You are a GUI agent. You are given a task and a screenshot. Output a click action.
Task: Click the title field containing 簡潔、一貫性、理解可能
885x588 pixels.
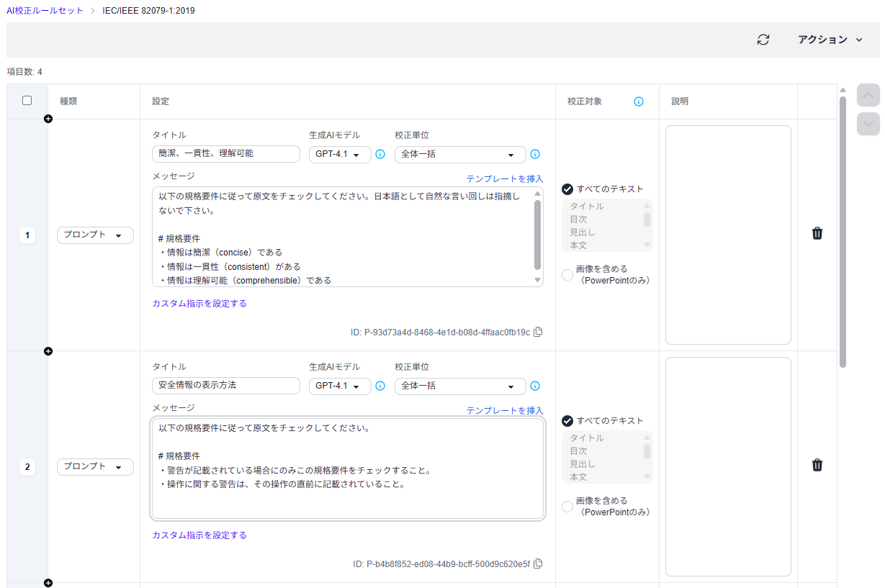[x=226, y=154]
